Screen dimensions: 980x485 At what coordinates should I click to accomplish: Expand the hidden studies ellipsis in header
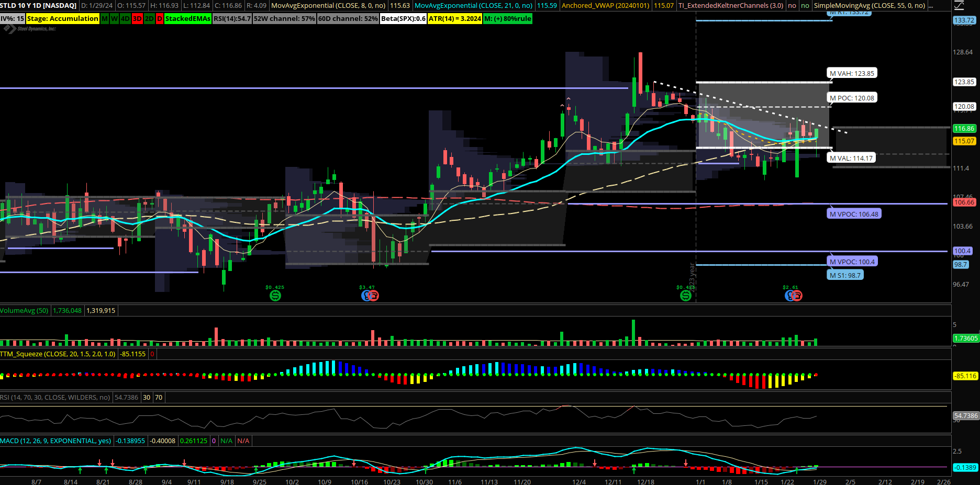click(x=931, y=6)
